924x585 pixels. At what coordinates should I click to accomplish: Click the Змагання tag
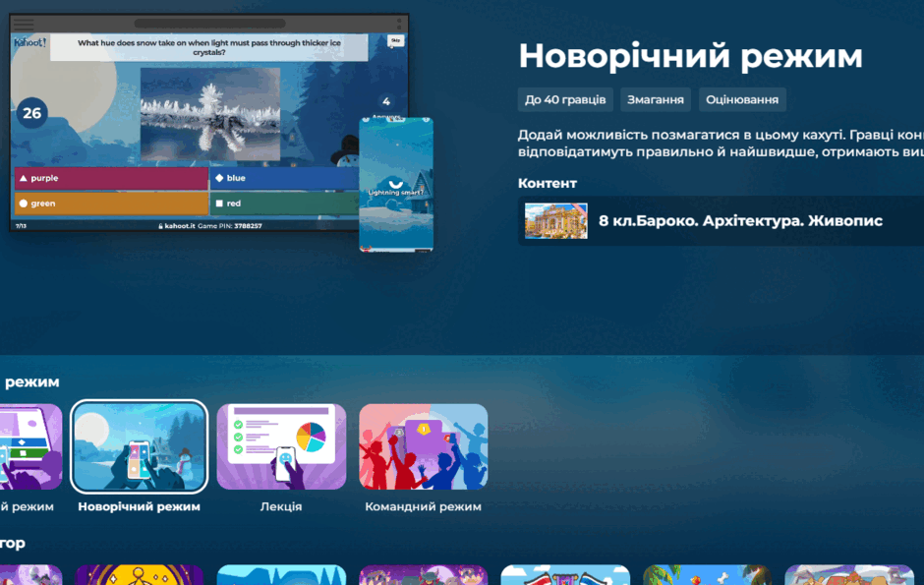656,99
